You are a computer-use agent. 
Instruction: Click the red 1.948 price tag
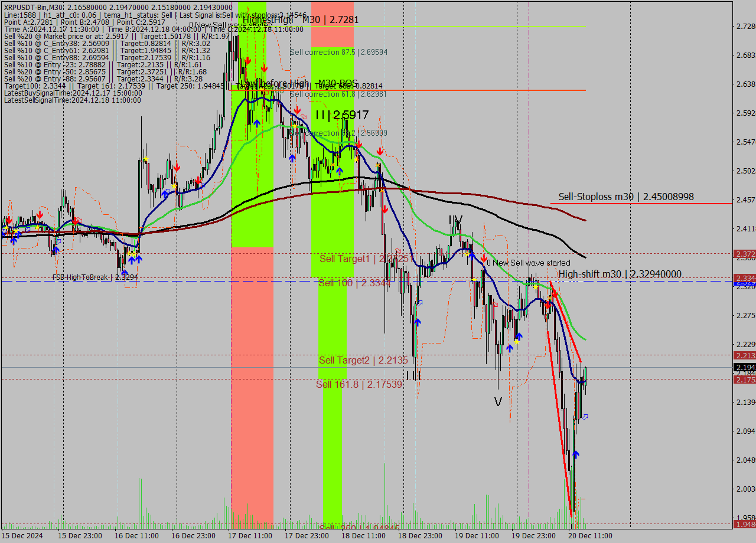coord(744,524)
